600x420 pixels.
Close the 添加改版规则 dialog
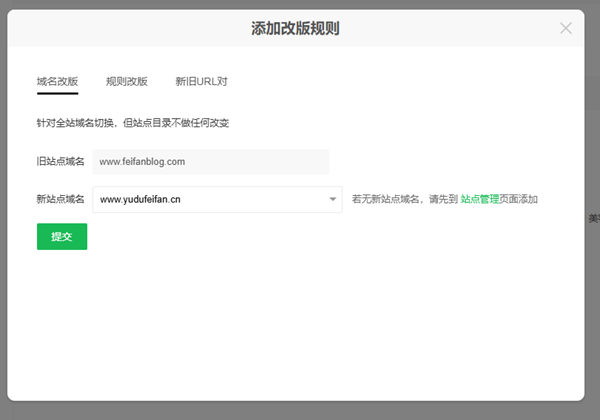click(x=566, y=28)
